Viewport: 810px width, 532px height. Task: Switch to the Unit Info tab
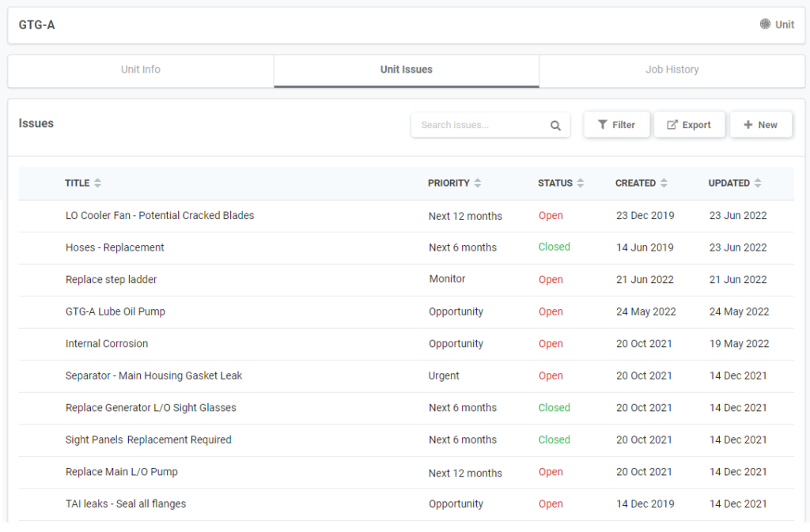[x=141, y=70]
